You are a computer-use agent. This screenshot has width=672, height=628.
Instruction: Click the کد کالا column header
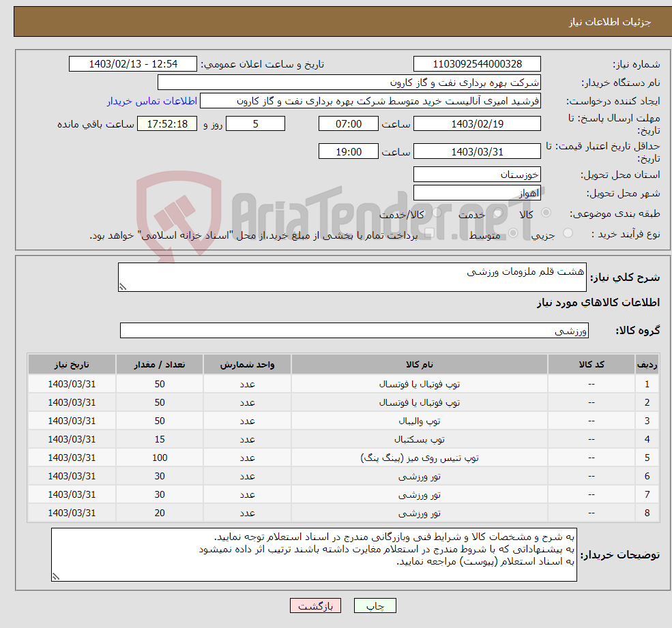pyautogui.click(x=591, y=365)
